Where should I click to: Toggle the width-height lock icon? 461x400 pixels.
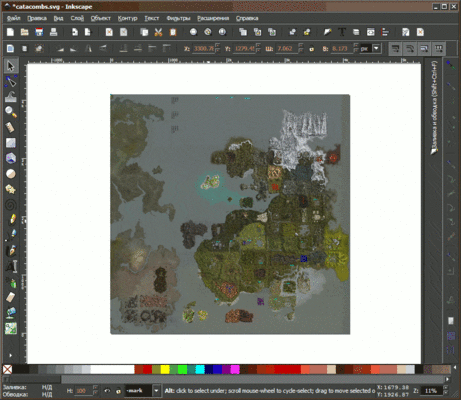click(x=311, y=49)
